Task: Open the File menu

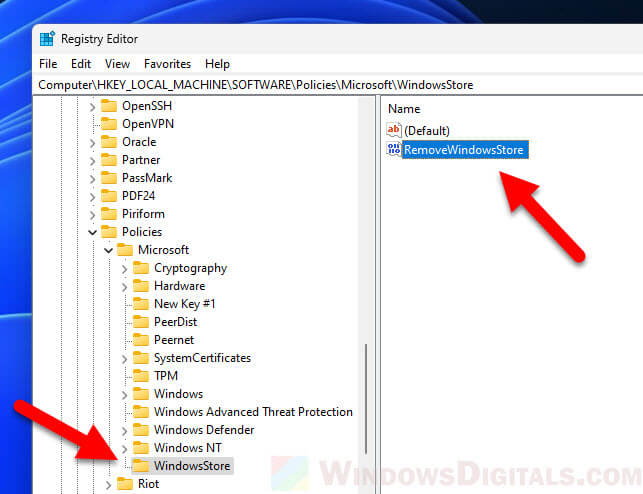Action: tap(48, 64)
